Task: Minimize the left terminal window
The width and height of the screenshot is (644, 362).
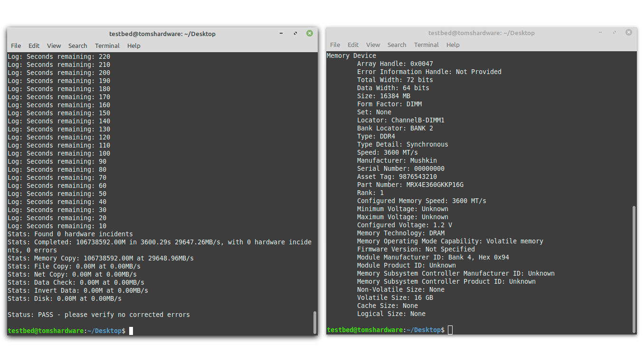Action: coord(282,33)
